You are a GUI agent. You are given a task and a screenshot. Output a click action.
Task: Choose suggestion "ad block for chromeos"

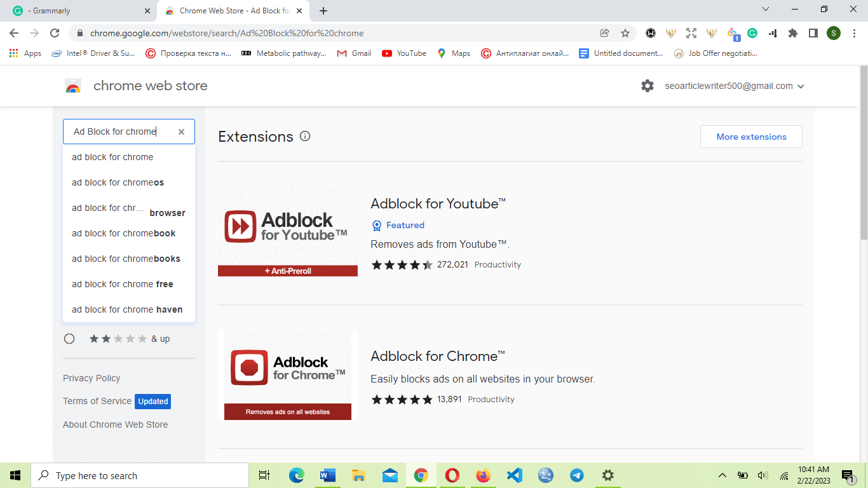tap(129, 182)
